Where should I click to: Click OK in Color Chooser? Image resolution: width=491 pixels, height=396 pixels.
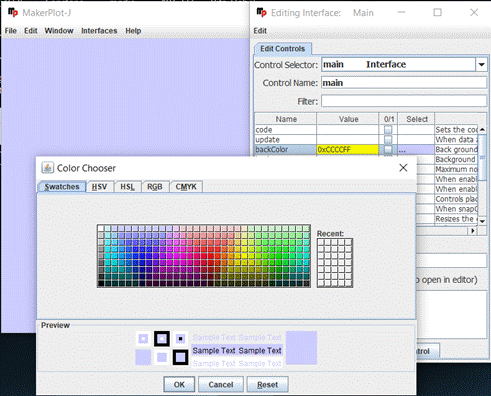point(179,384)
